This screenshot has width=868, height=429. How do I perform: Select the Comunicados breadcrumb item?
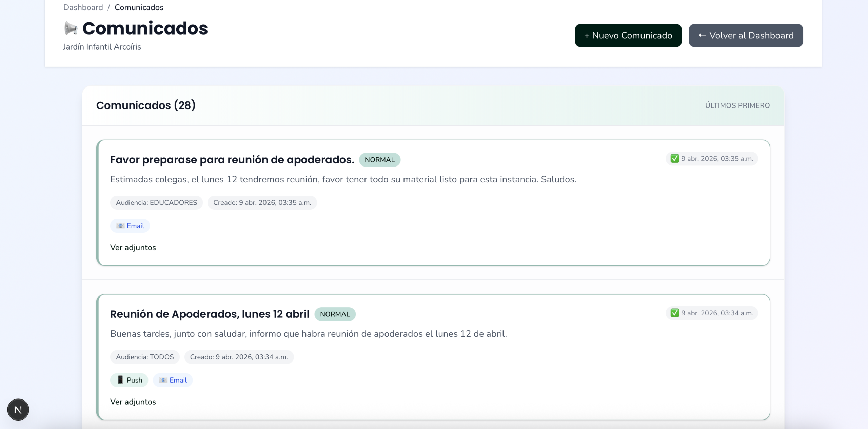click(x=139, y=7)
